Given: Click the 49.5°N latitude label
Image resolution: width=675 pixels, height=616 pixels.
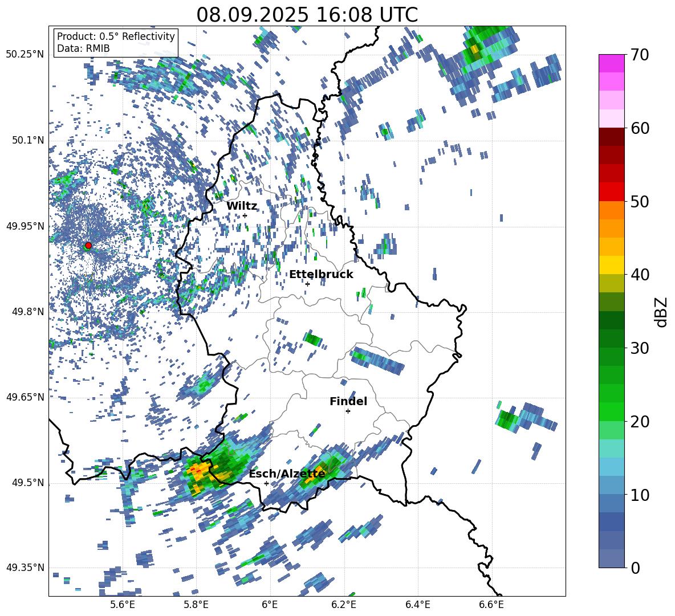Looking at the screenshot, I should [27, 483].
